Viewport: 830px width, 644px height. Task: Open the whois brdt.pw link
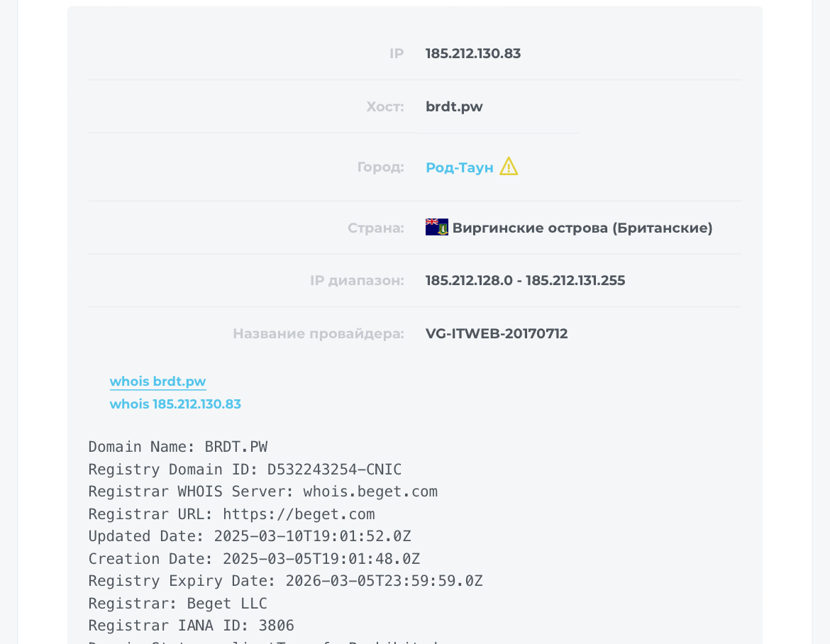point(157,382)
